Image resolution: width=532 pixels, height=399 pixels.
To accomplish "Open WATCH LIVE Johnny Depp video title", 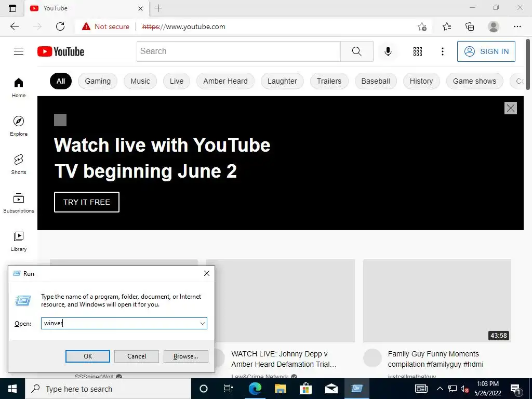I will tap(284, 359).
